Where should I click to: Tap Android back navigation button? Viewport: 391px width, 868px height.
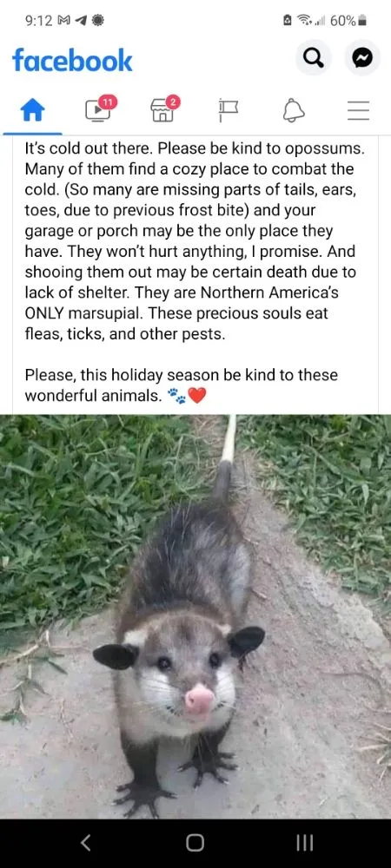[85, 843]
